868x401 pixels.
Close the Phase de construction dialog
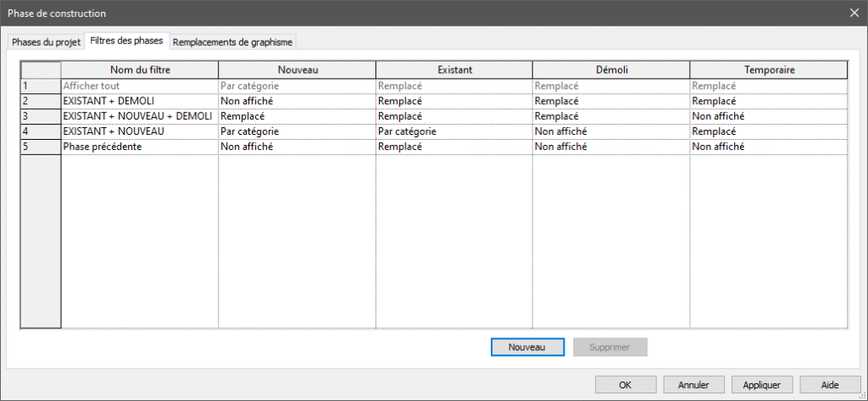point(853,13)
